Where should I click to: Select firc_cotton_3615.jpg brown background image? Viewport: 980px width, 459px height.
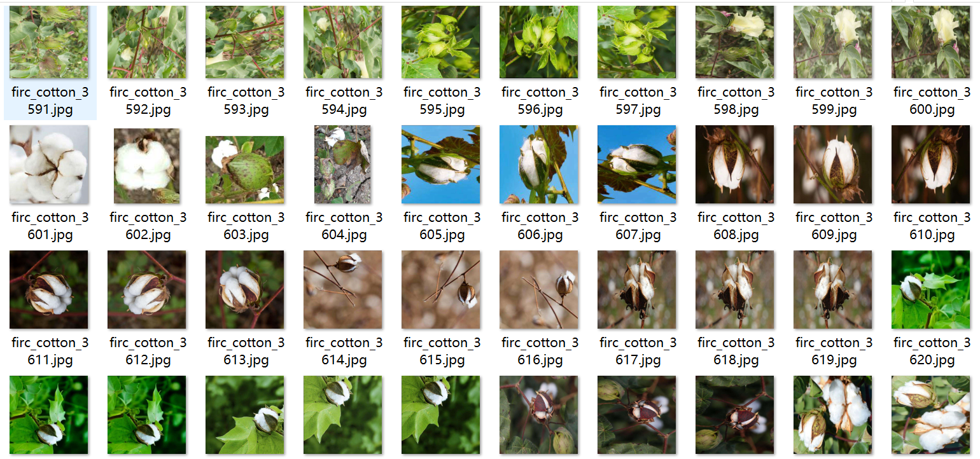[441, 289]
